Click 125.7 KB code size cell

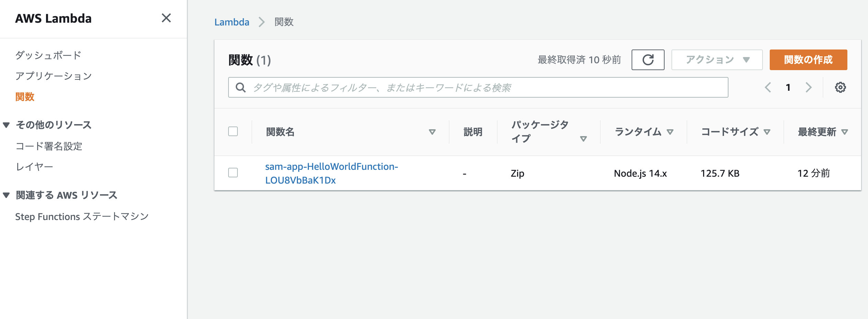pos(720,173)
